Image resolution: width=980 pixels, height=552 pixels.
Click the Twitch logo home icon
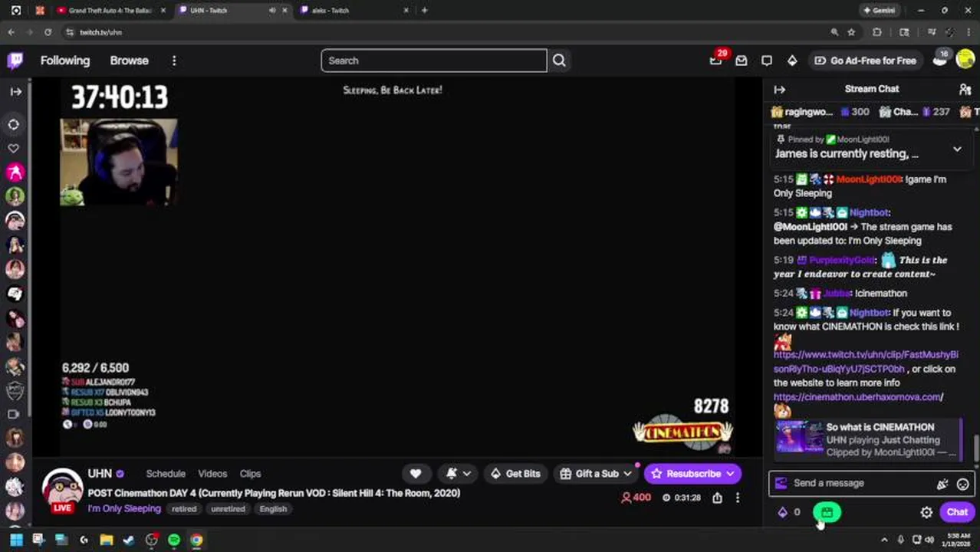[15, 61]
